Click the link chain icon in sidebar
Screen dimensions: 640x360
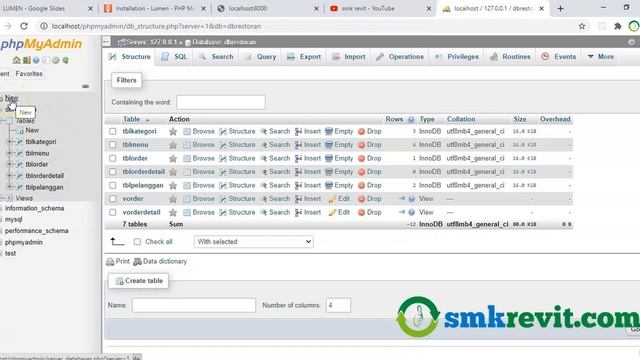[85, 86]
